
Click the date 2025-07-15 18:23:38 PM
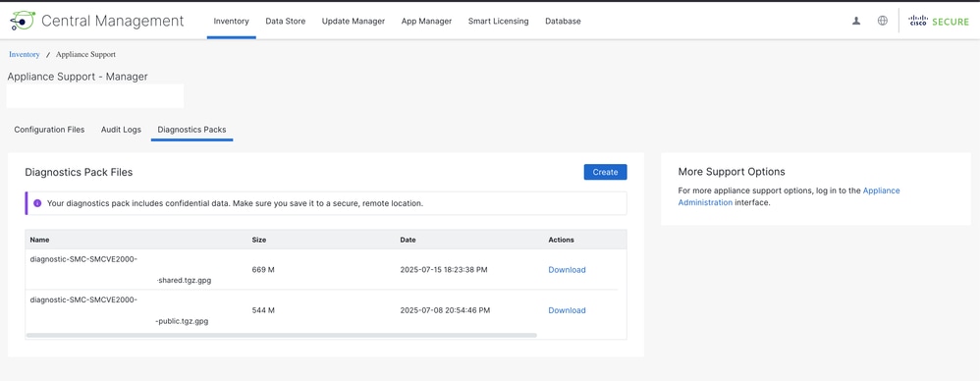pyautogui.click(x=444, y=270)
